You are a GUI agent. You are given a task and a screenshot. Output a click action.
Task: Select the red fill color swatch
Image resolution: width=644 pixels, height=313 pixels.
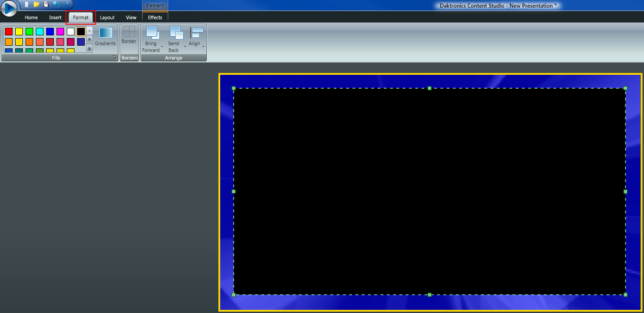(8, 31)
